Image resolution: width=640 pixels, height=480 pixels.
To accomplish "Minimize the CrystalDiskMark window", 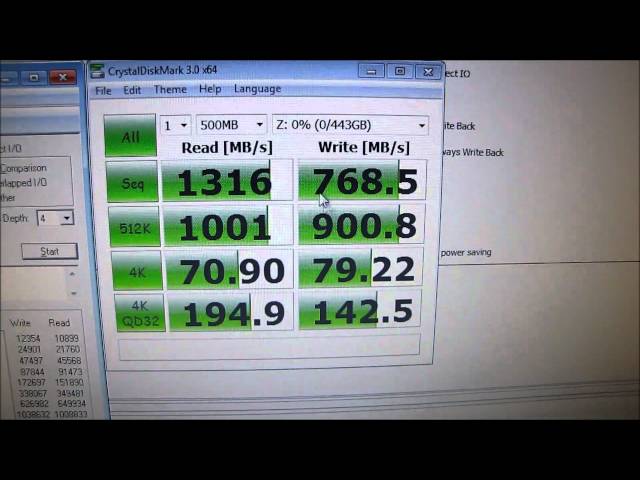I will tap(371, 71).
